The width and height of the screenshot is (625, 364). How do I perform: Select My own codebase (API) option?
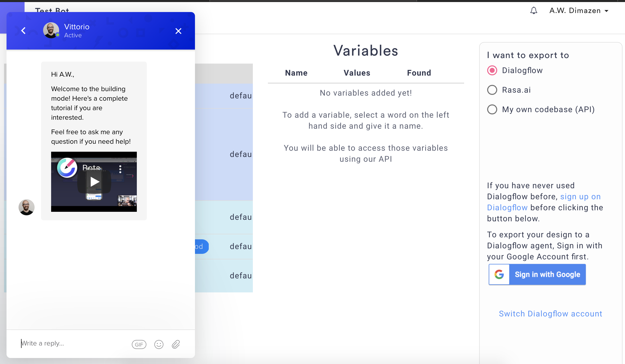(x=492, y=109)
